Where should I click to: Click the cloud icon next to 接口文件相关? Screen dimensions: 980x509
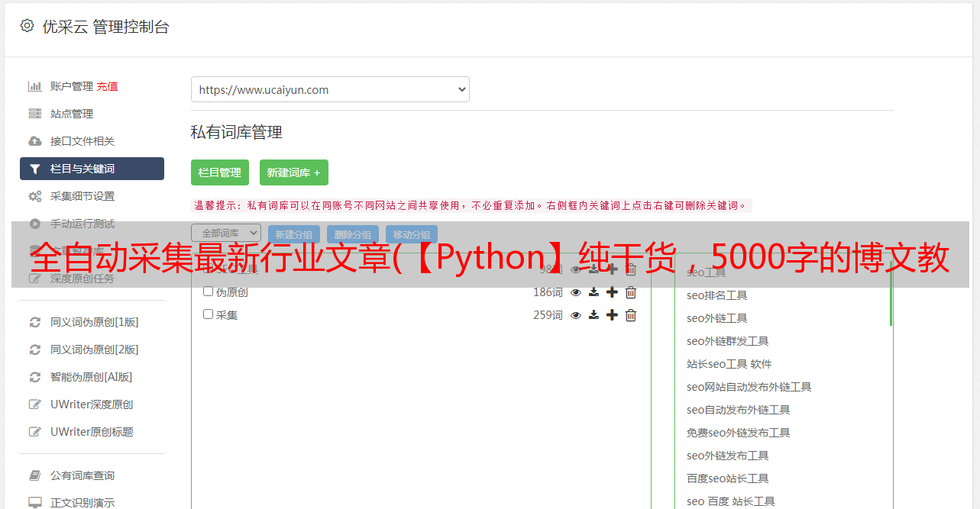(35, 141)
